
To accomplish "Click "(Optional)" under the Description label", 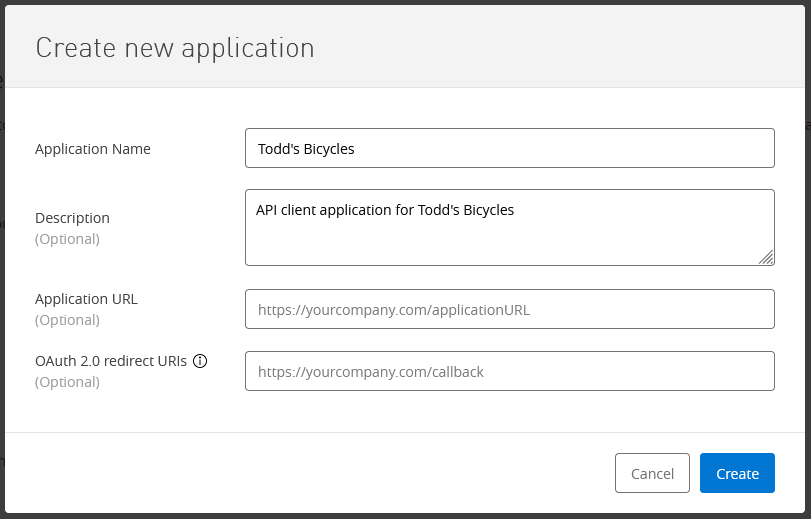I will (67, 239).
